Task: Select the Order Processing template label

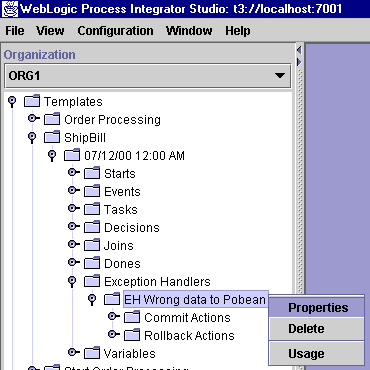Action: [x=112, y=119]
